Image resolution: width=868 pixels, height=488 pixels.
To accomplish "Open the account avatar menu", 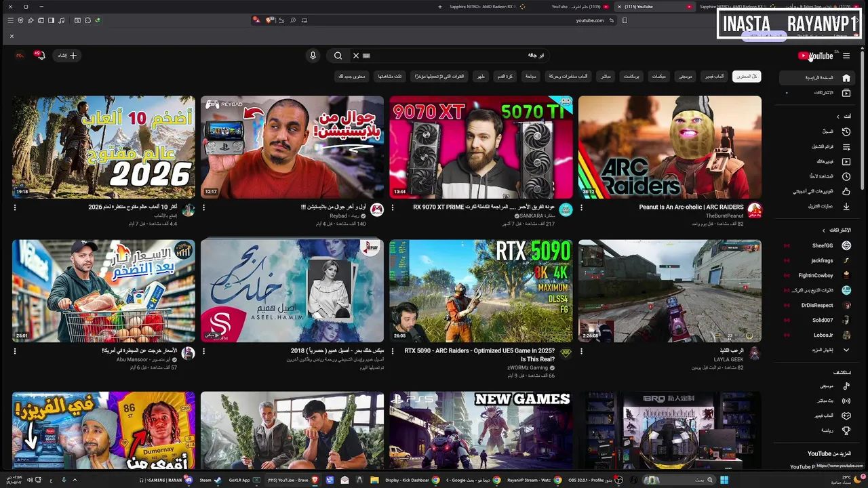I will coord(20,56).
